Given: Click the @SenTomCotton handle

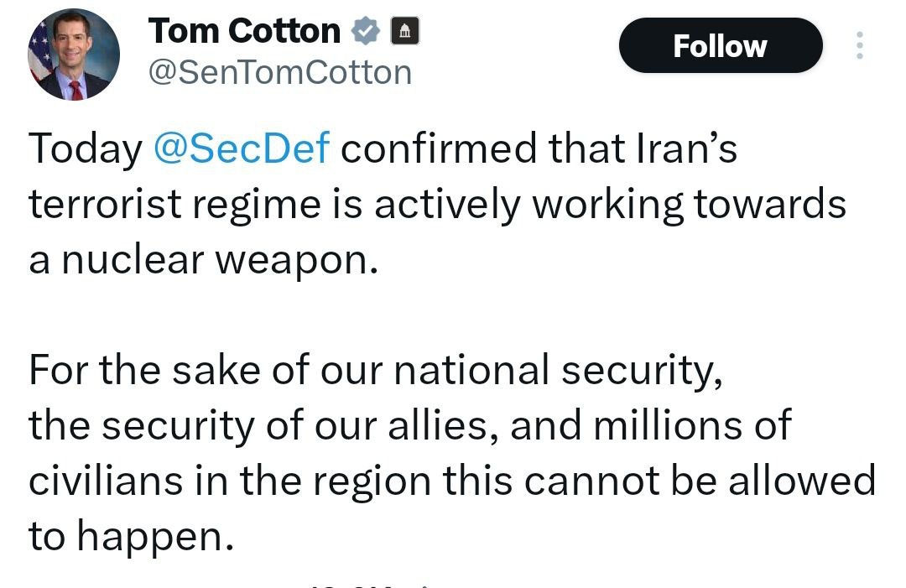Looking at the screenshot, I should (279, 73).
